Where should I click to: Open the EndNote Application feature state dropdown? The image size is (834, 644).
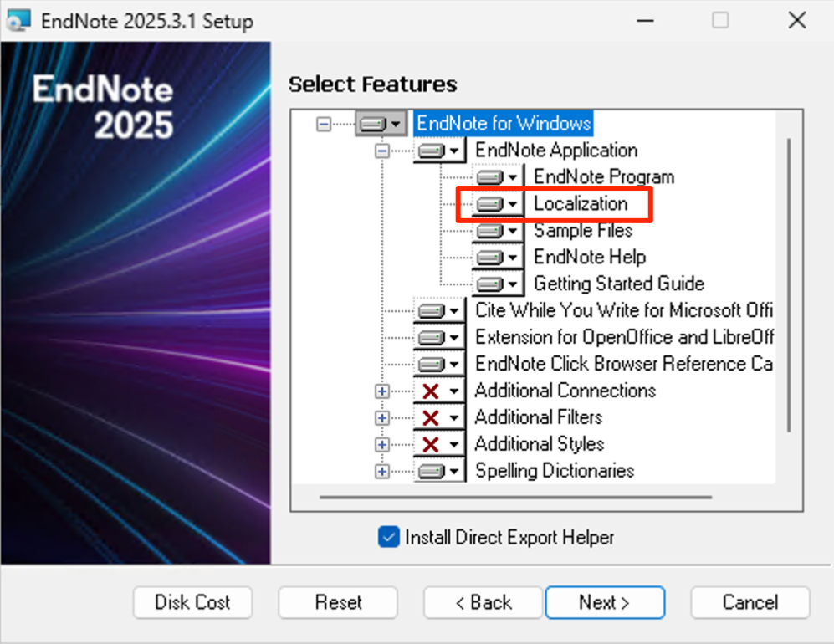[439, 151]
